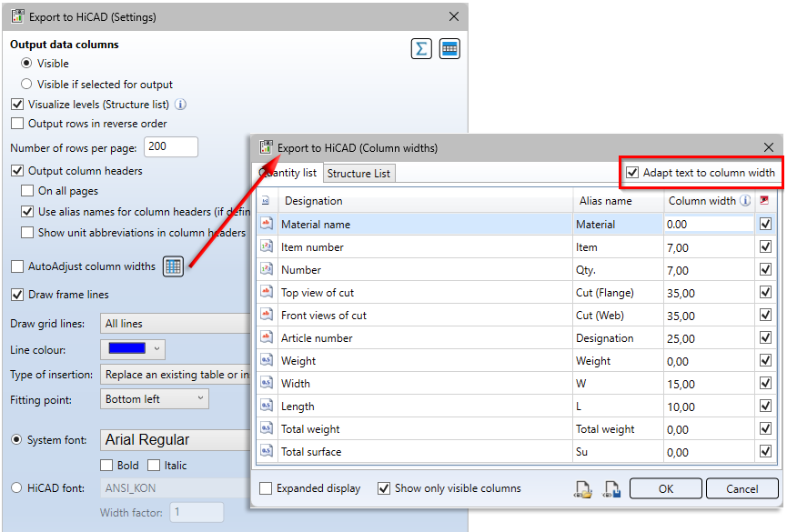Enable the Italic font checkbox

pos(154,466)
